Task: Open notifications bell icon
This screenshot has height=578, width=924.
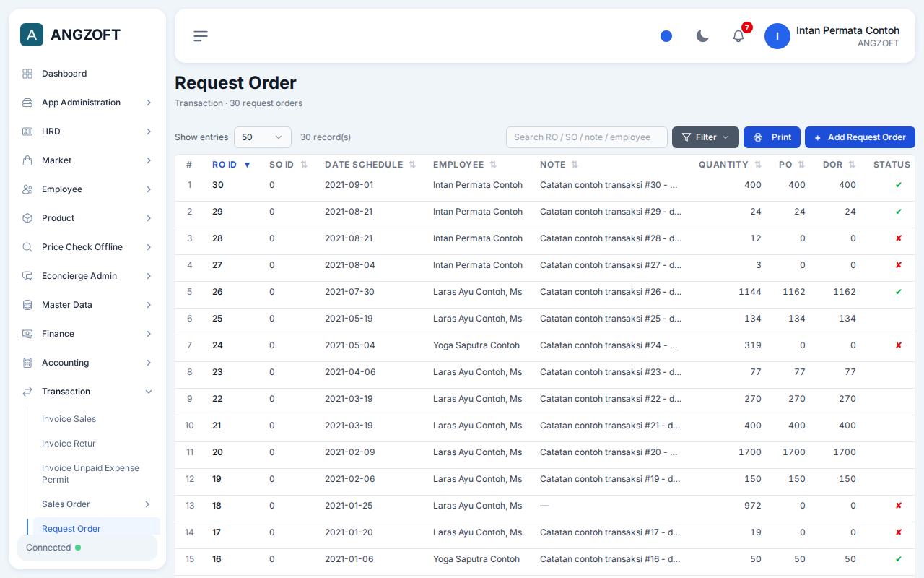Action: [x=738, y=36]
